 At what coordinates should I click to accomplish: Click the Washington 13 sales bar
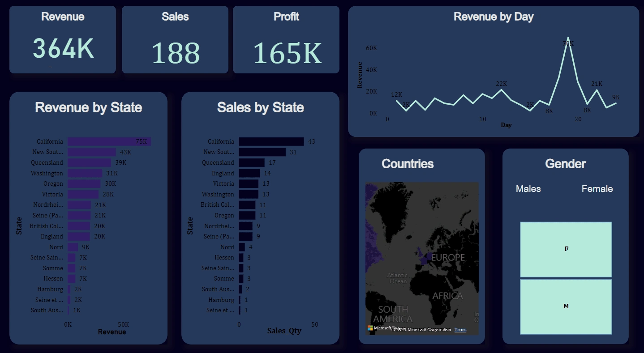(249, 194)
